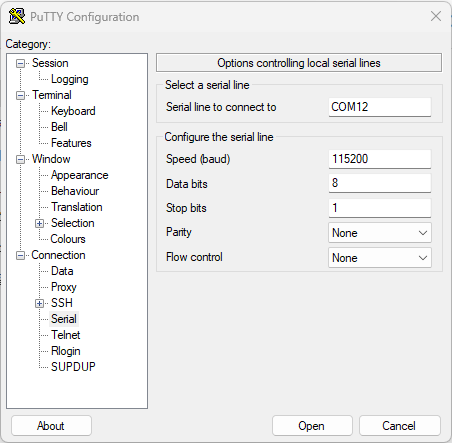This screenshot has height=443, width=452.
Task: Collapse the Connection tree node
Action: [21, 255]
